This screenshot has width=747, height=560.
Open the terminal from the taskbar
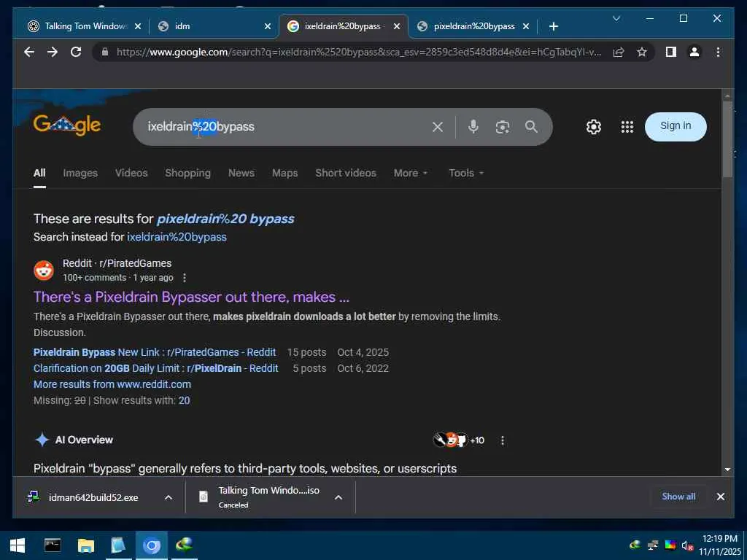click(x=53, y=545)
